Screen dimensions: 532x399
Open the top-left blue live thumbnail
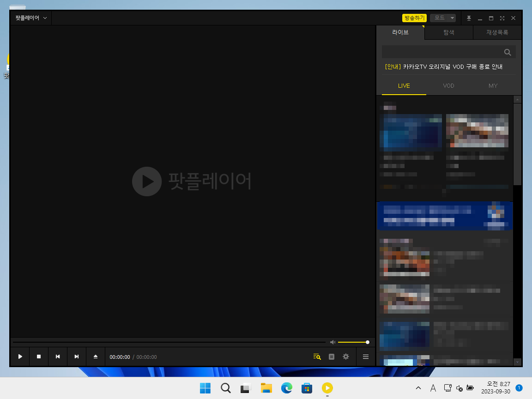(411, 133)
